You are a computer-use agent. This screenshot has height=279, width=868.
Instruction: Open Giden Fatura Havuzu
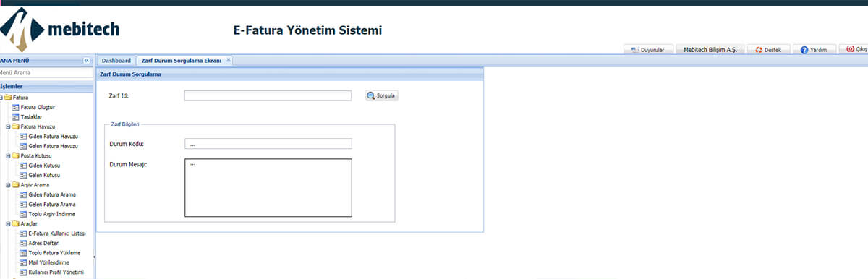click(x=53, y=136)
